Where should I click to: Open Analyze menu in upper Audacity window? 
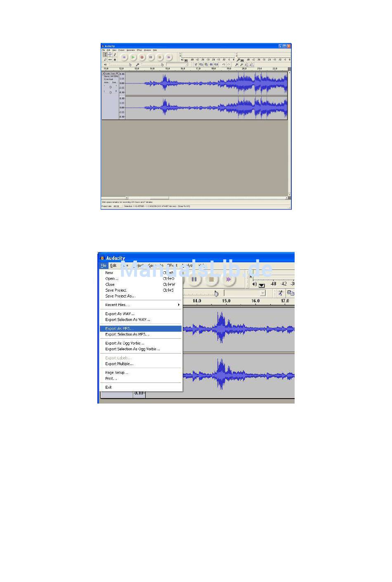point(148,50)
